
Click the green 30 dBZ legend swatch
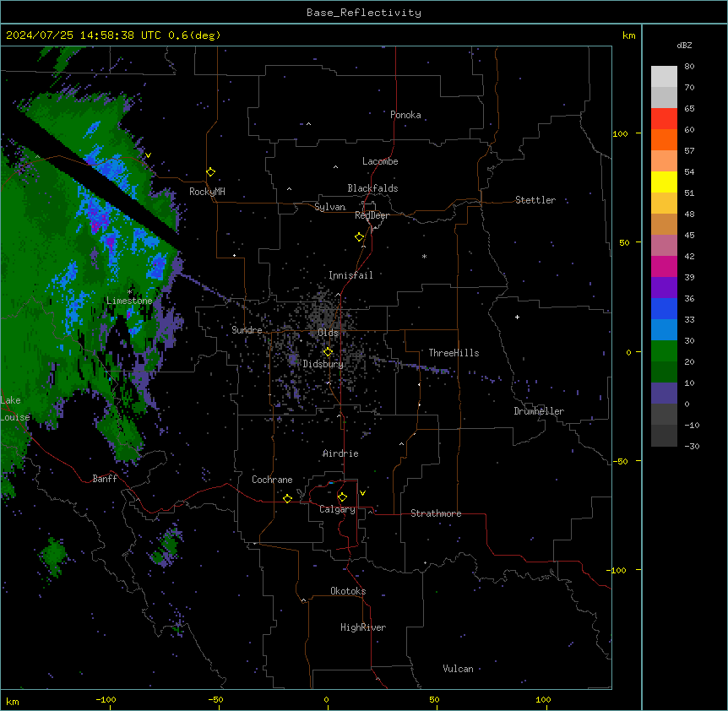click(664, 351)
